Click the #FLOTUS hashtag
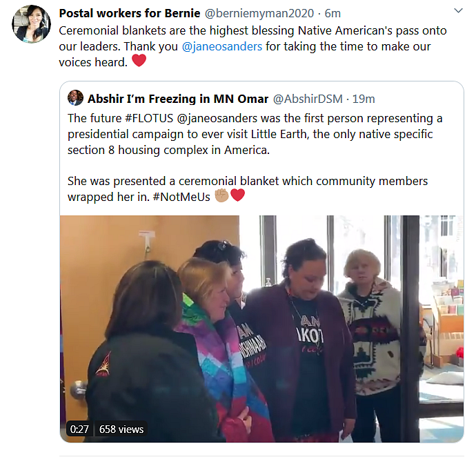 coord(149,118)
